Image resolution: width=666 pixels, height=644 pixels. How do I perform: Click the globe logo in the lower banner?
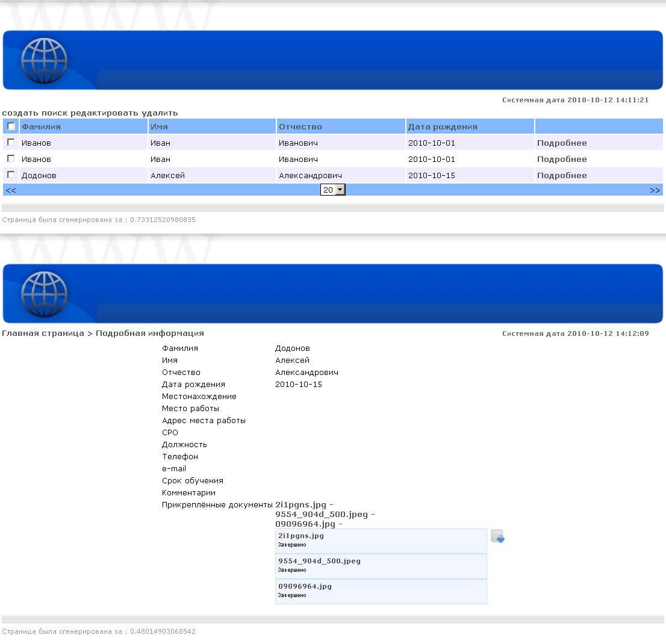44,294
